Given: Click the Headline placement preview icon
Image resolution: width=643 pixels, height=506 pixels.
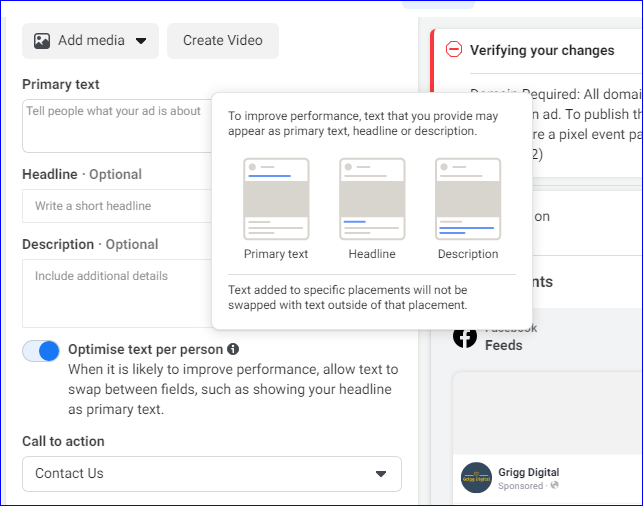Looking at the screenshot, I should pyautogui.click(x=372, y=199).
